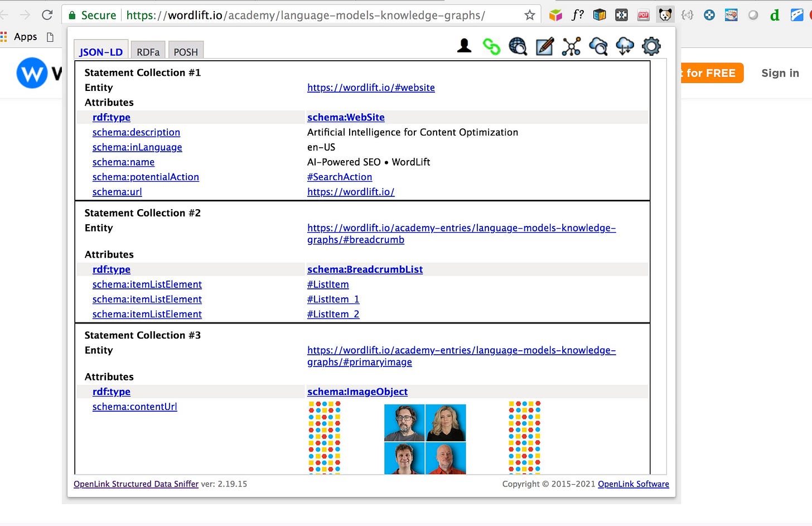The height and width of the screenshot is (526, 812).
Task: Click rdf:type in Statement Collection #1
Action: [112, 117]
